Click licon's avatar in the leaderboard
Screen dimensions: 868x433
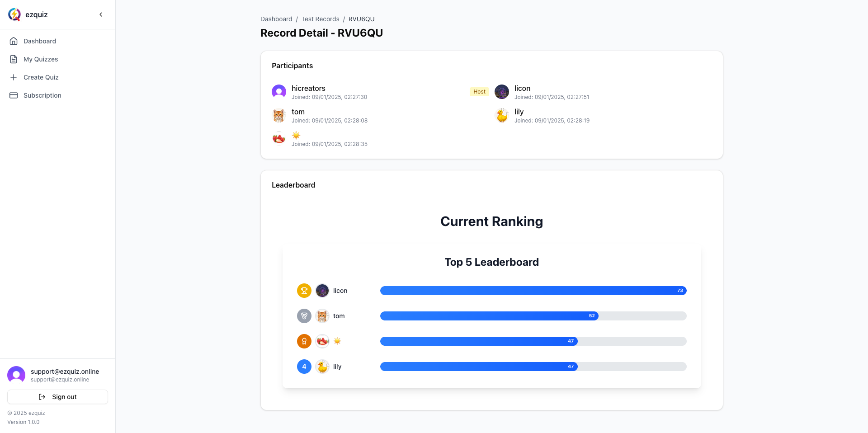coord(322,291)
